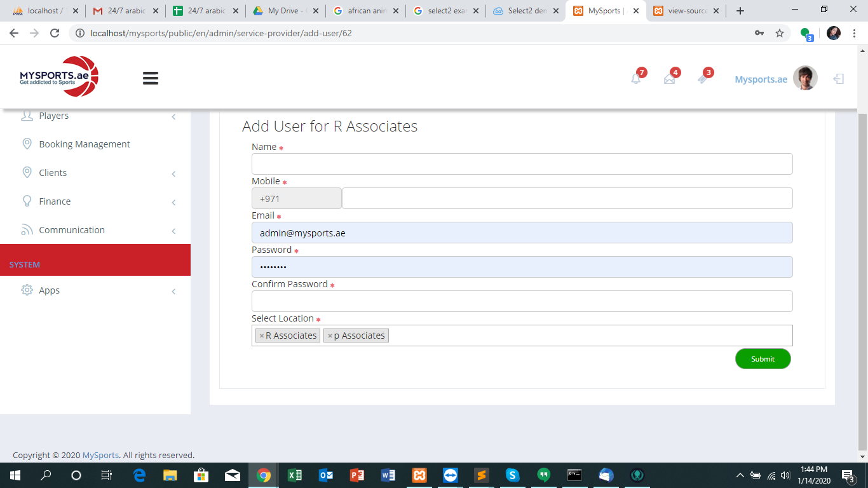Click the user avatar picture
The height and width of the screenshot is (488, 868).
[x=805, y=78]
